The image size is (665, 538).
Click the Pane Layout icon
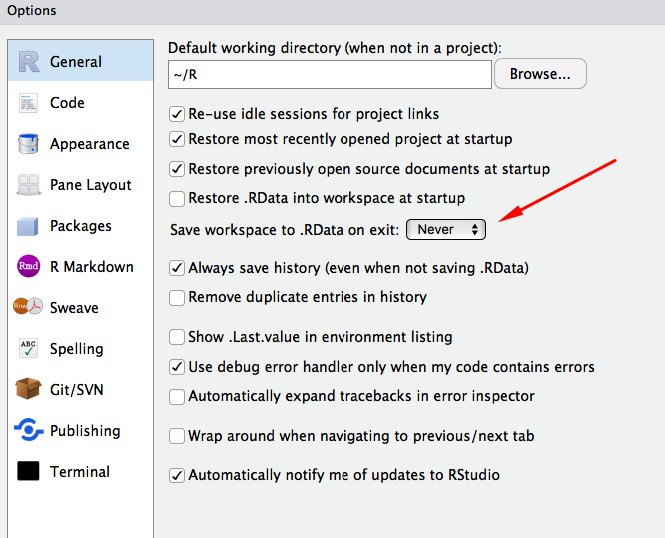(x=29, y=185)
